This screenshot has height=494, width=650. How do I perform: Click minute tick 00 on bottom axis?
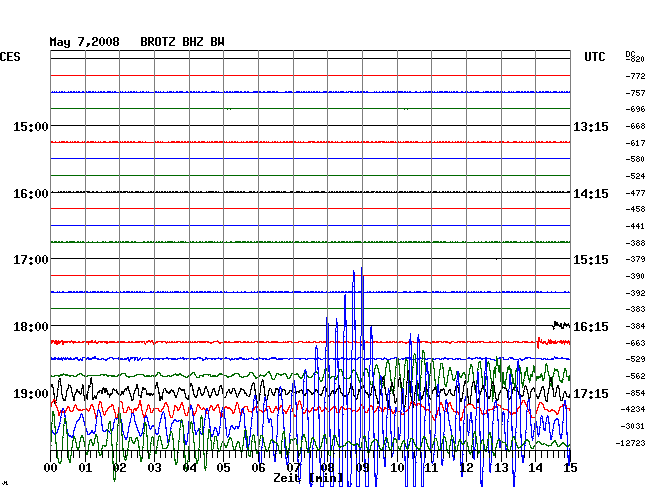click(51, 467)
